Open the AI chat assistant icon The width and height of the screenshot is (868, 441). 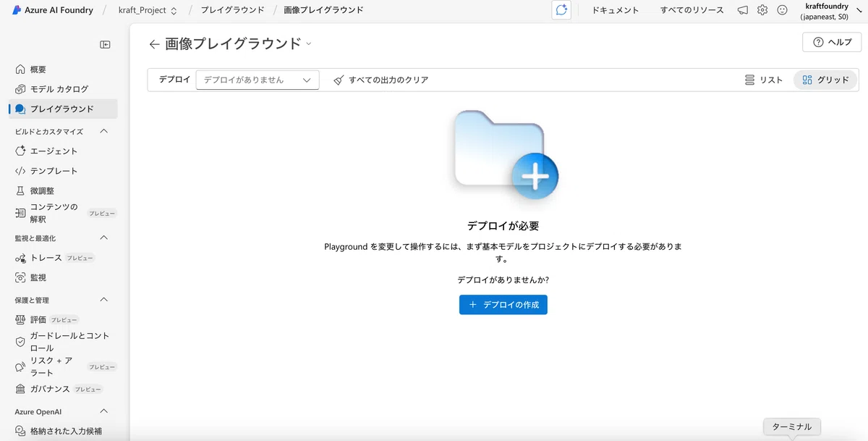(561, 10)
